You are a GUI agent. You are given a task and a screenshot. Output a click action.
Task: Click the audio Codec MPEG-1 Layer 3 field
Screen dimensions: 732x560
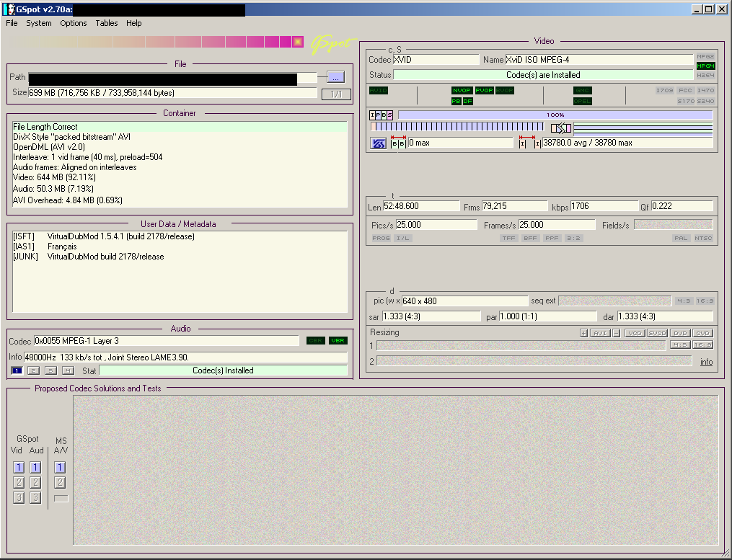coord(166,341)
